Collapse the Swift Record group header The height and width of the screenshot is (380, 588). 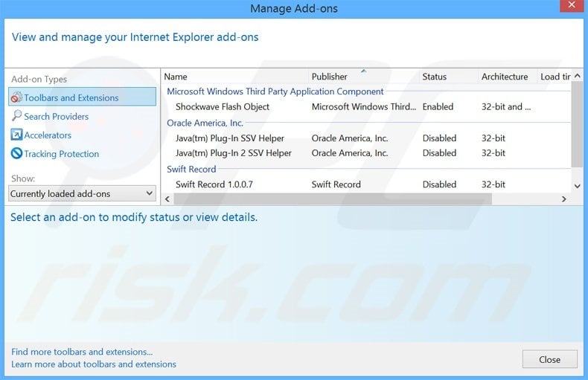(x=191, y=169)
